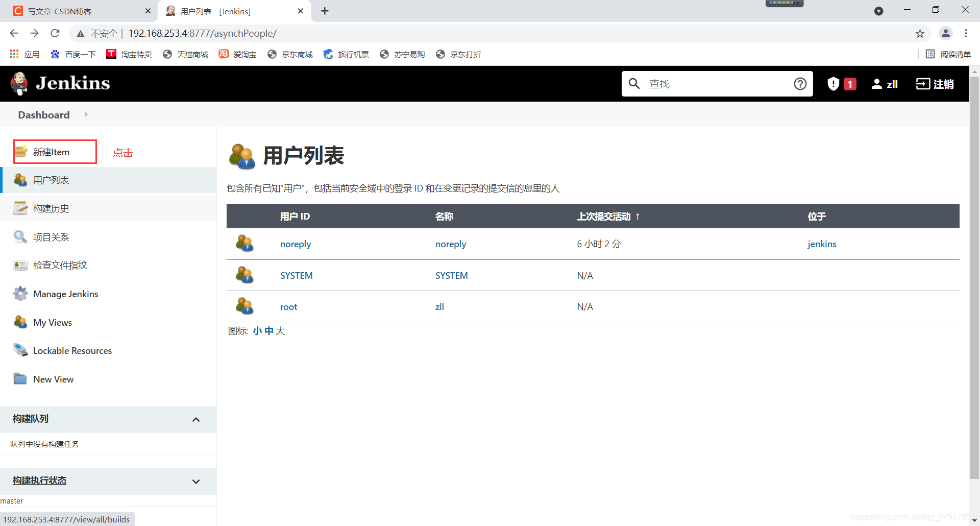Click the 项目关系 magnifier icon
This screenshot has width=980, height=526.
20,236
